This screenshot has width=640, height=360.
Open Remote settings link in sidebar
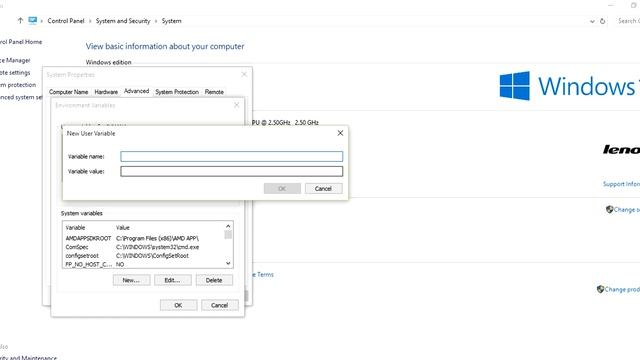pos(15,72)
